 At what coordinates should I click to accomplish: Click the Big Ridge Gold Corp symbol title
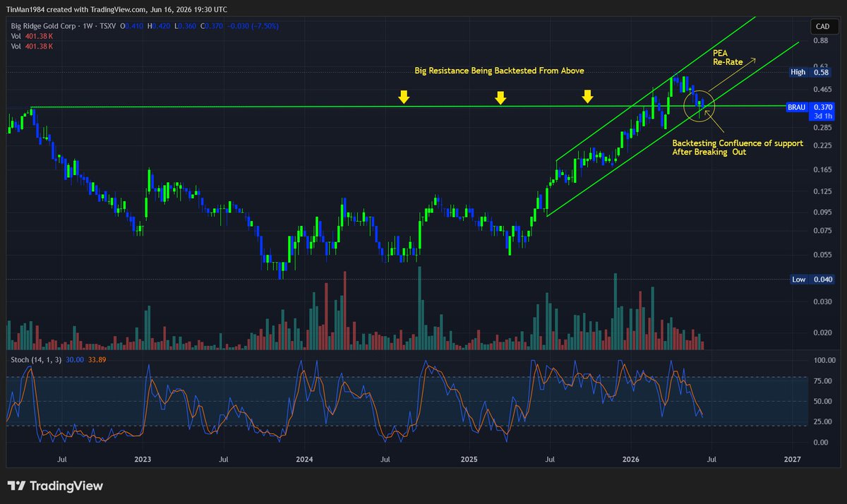click(x=42, y=26)
